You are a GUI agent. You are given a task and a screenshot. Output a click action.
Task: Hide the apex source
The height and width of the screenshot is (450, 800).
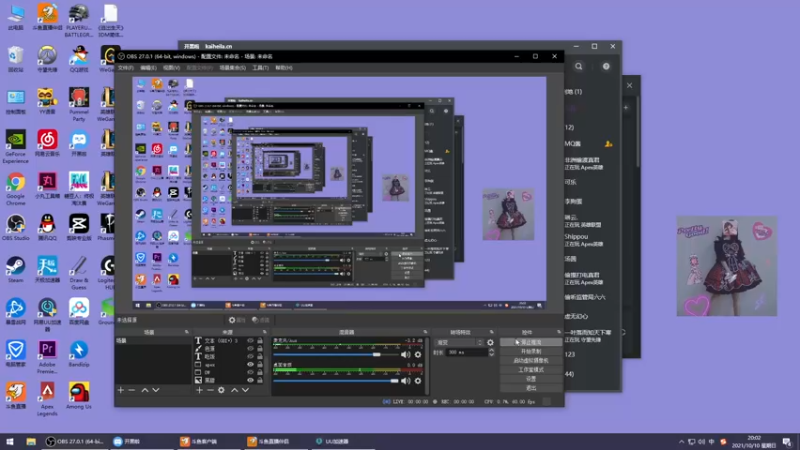250,365
